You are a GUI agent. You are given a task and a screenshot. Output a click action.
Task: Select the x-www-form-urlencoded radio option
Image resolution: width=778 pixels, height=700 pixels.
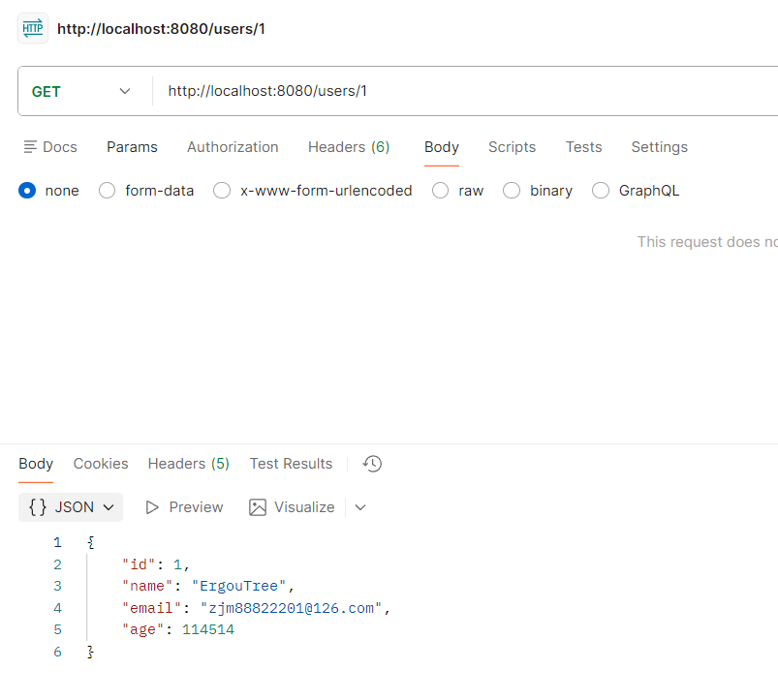point(222,191)
